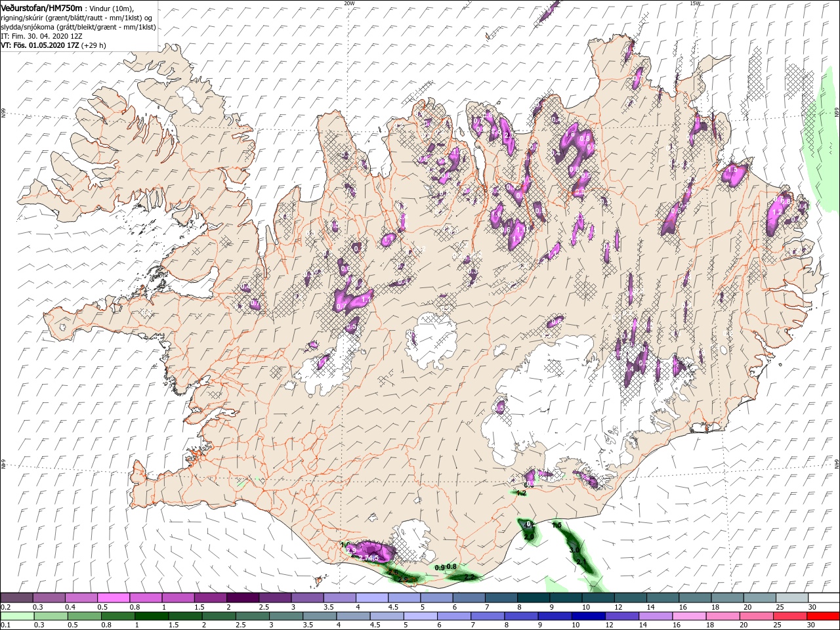Pick the bright pink 0.5 snow legend swatch

(113, 598)
